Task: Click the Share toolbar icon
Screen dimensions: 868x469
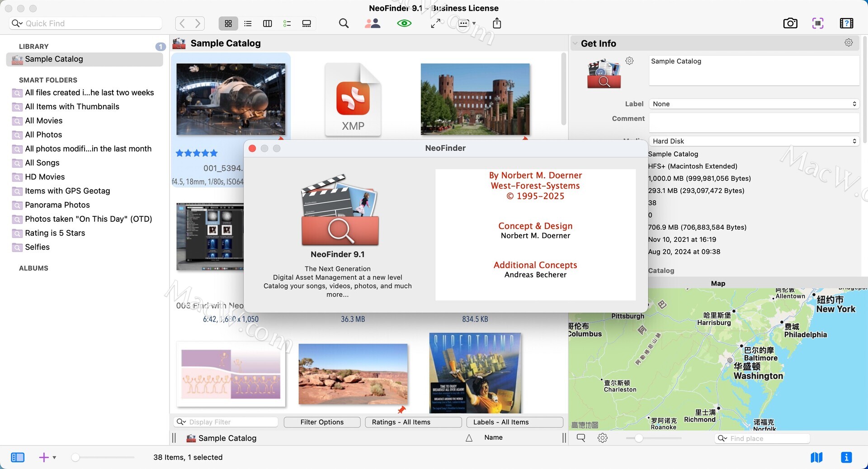Action: coord(497,23)
